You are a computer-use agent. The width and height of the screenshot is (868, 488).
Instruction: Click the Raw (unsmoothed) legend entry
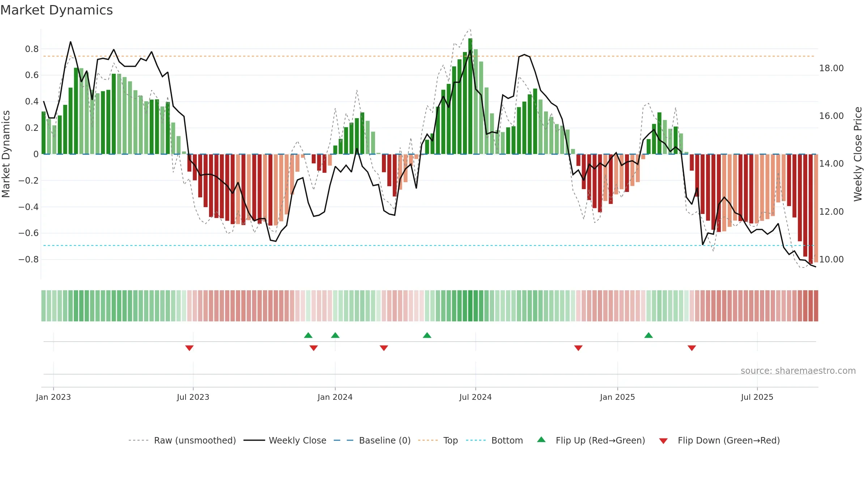pyautogui.click(x=182, y=440)
